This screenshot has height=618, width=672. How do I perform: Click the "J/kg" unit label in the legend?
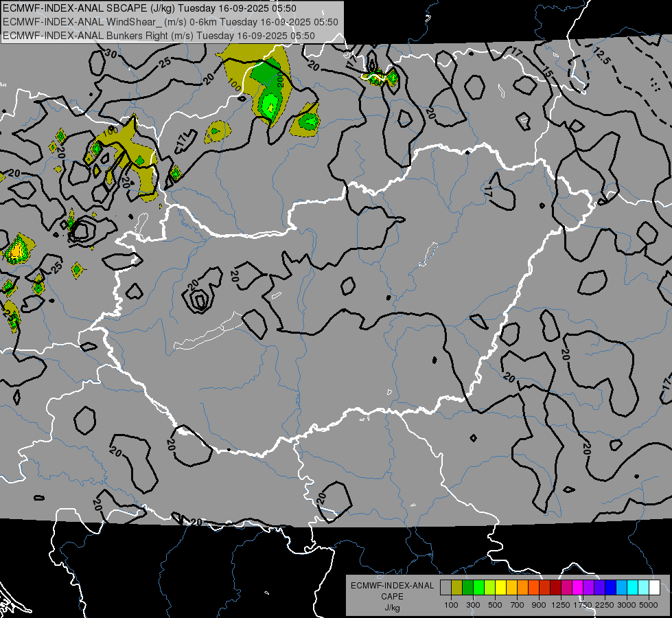coord(392,608)
